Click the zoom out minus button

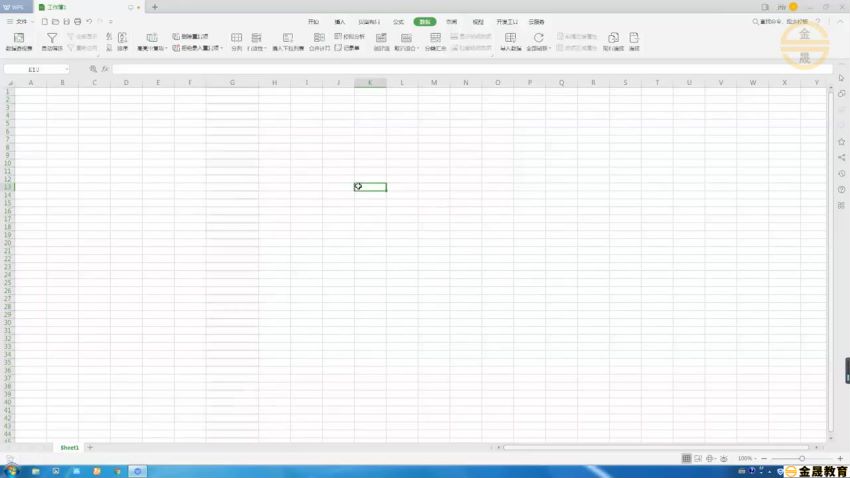coord(764,458)
